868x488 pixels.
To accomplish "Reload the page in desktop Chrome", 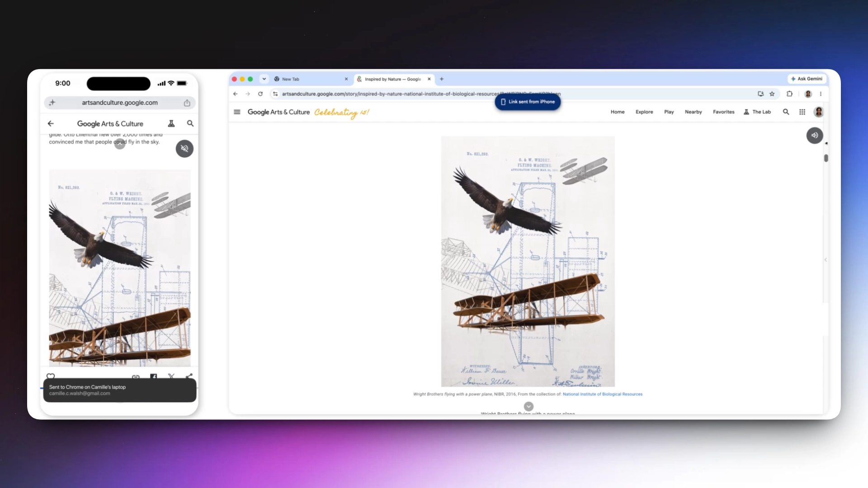I will click(260, 94).
